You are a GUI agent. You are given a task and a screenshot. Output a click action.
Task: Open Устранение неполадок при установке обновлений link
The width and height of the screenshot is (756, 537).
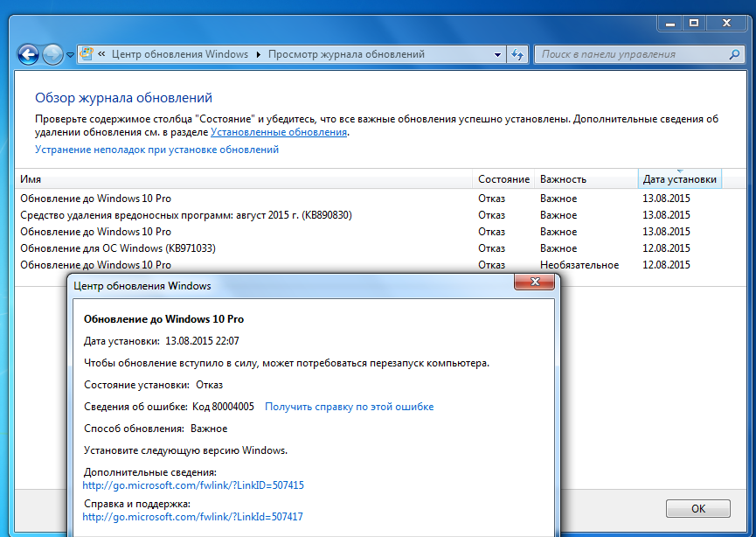pos(156,150)
